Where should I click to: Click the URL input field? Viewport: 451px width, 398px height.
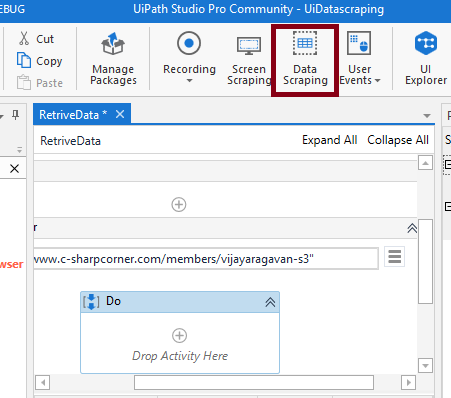click(x=206, y=258)
